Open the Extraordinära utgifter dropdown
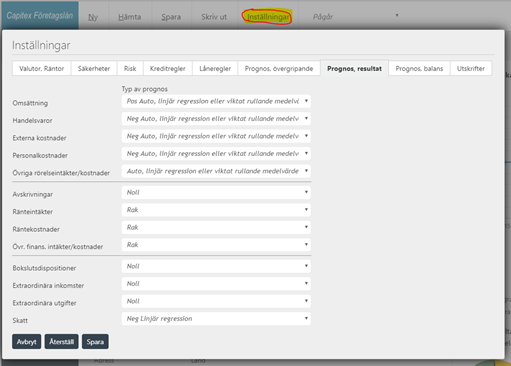 216,301
